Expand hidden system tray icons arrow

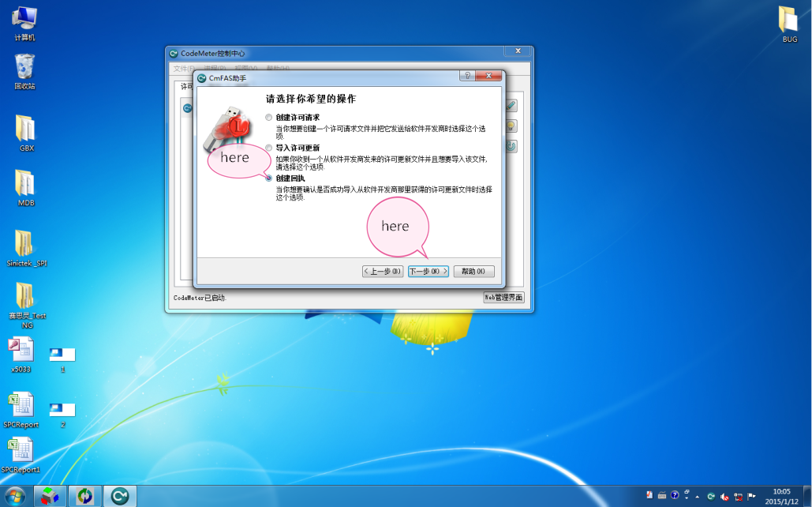click(697, 496)
